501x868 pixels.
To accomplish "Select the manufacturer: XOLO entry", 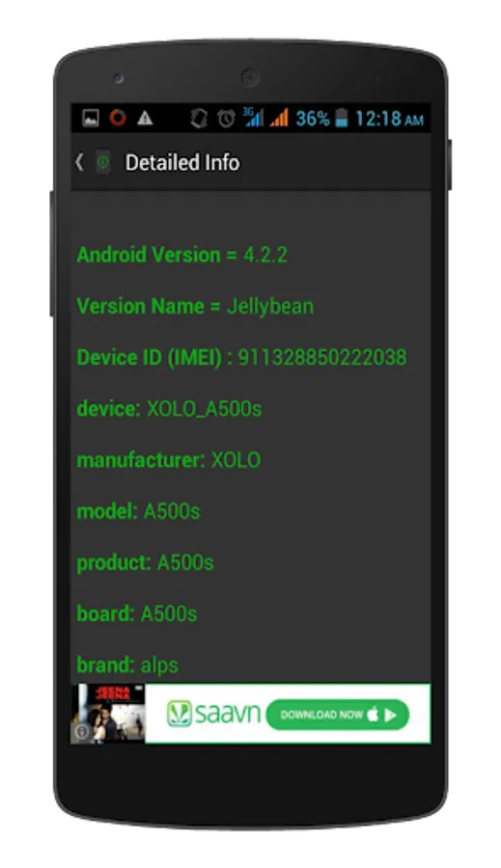I will 169,460.
